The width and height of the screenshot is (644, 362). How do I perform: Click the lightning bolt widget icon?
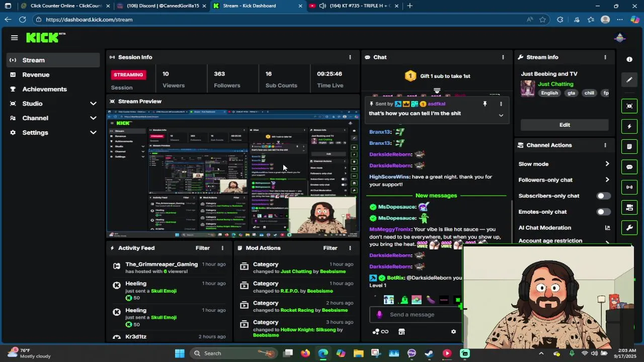point(629,126)
